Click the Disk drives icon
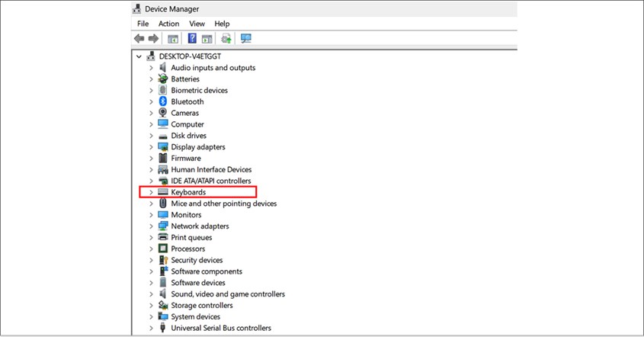The width and height of the screenshot is (644, 337). (x=163, y=136)
